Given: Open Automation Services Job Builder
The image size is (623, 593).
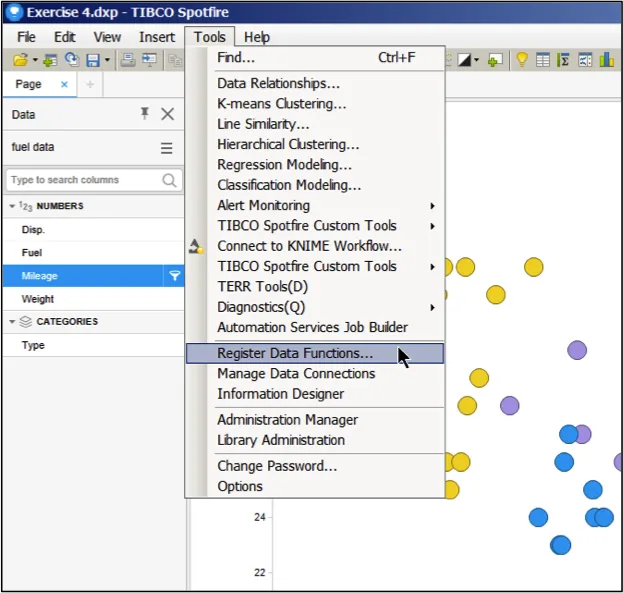Looking at the screenshot, I should tap(315, 328).
